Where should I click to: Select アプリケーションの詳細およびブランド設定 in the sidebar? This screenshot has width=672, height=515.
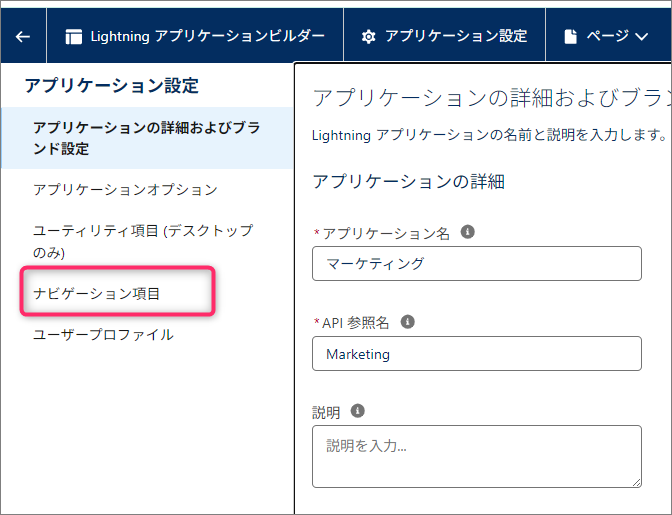(140, 139)
